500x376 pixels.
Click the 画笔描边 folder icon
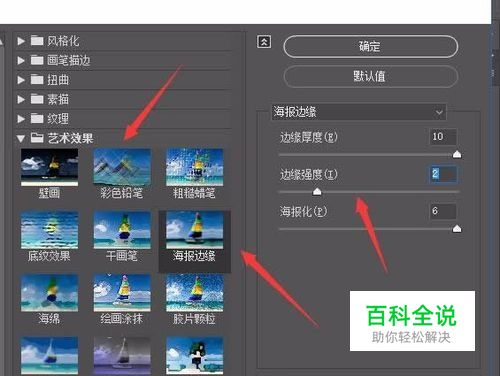click(37, 60)
